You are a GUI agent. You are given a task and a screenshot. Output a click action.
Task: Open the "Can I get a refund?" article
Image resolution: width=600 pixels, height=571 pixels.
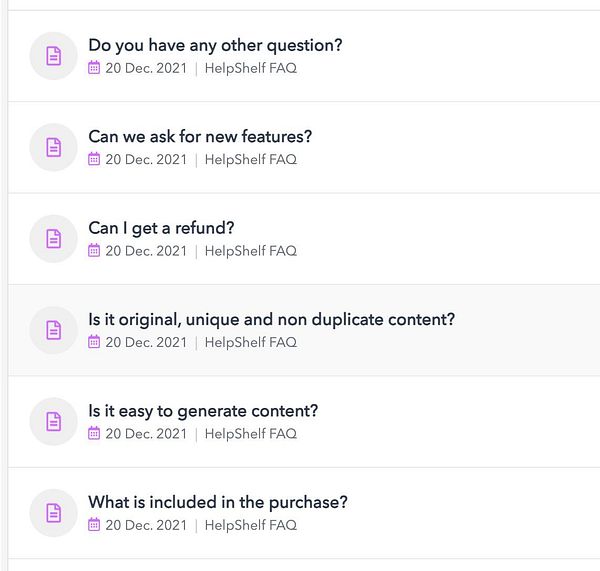[x=161, y=228]
